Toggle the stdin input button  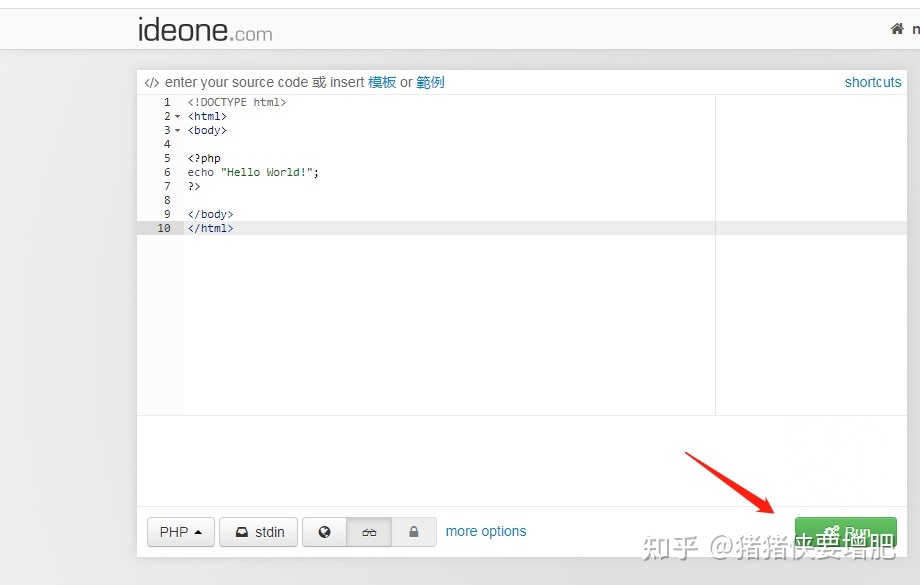pyautogui.click(x=259, y=532)
